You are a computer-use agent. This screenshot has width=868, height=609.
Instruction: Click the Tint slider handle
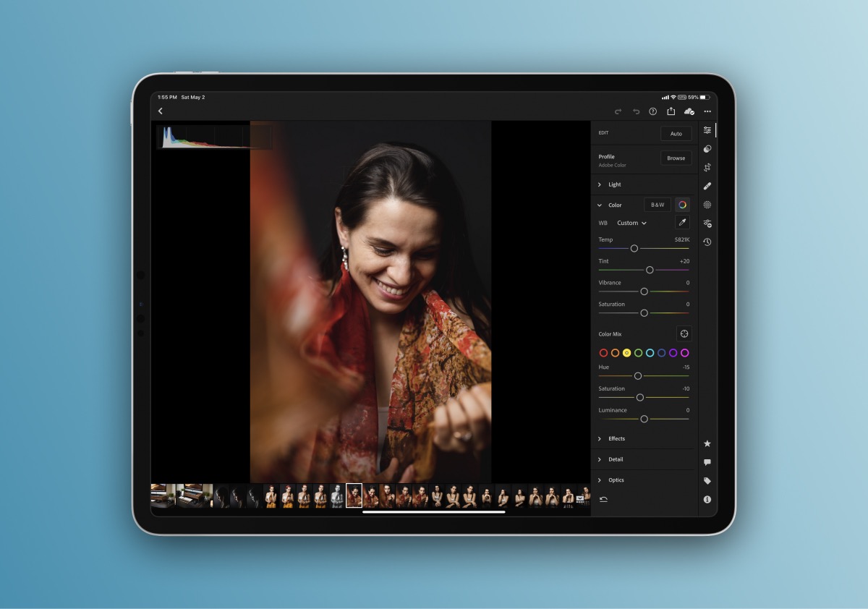tap(650, 270)
